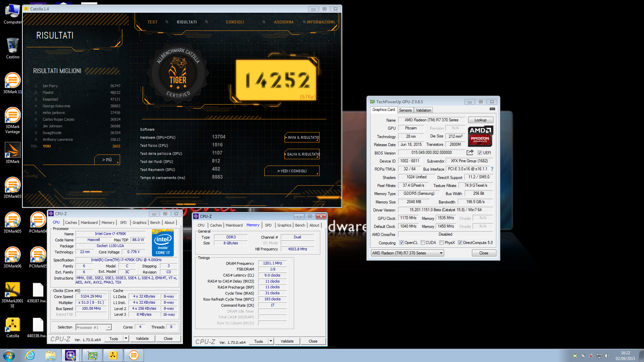Viewport: 644px width, 362px height.
Task: Click VEDI I CONSIGLI button in Catzilla
Action: [292, 171]
